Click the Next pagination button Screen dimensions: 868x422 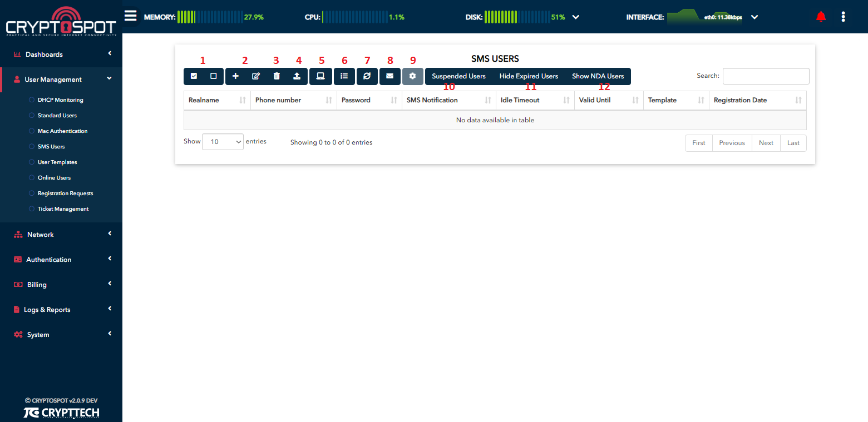coord(766,143)
